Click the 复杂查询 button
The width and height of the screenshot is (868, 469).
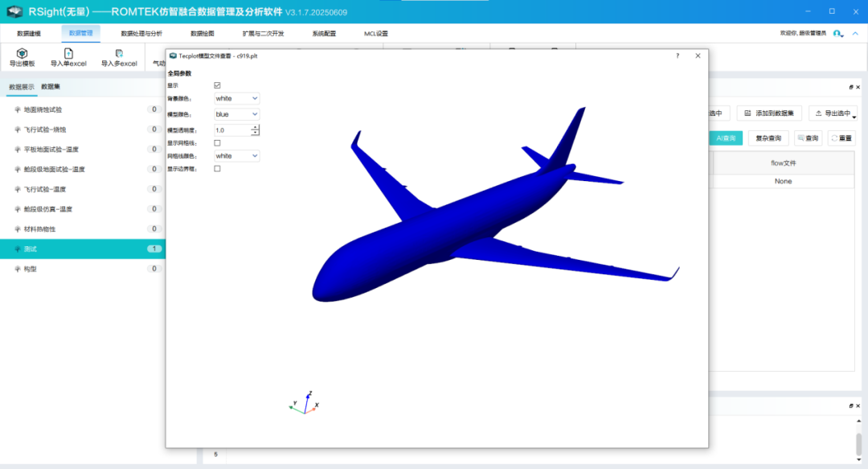[x=768, y=138]
